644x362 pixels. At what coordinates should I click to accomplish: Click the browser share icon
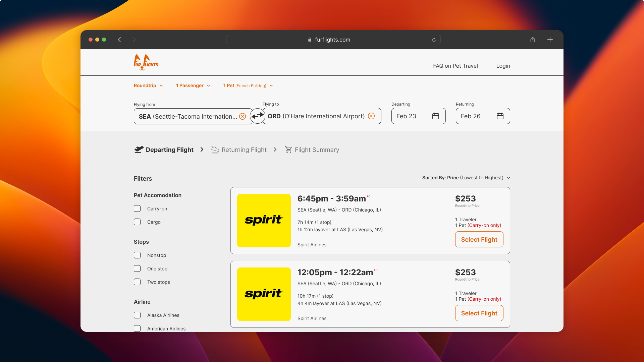[x=533, y=40]
